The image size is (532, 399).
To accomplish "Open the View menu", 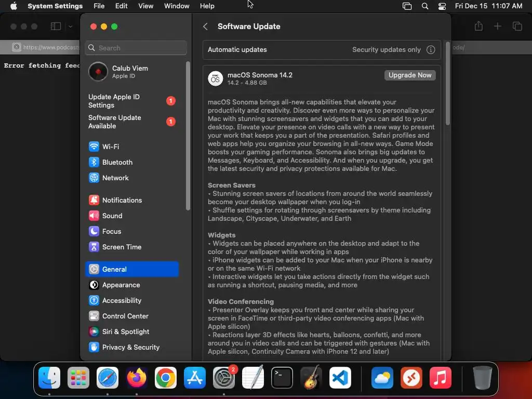I will 145,6.
